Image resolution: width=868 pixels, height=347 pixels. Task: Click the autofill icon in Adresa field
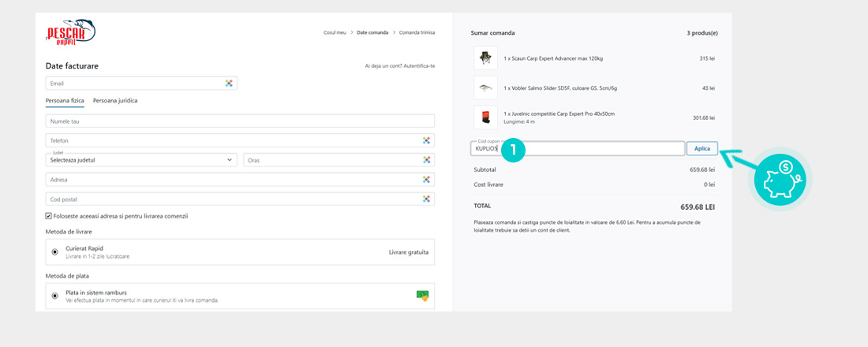coord(426,180)
